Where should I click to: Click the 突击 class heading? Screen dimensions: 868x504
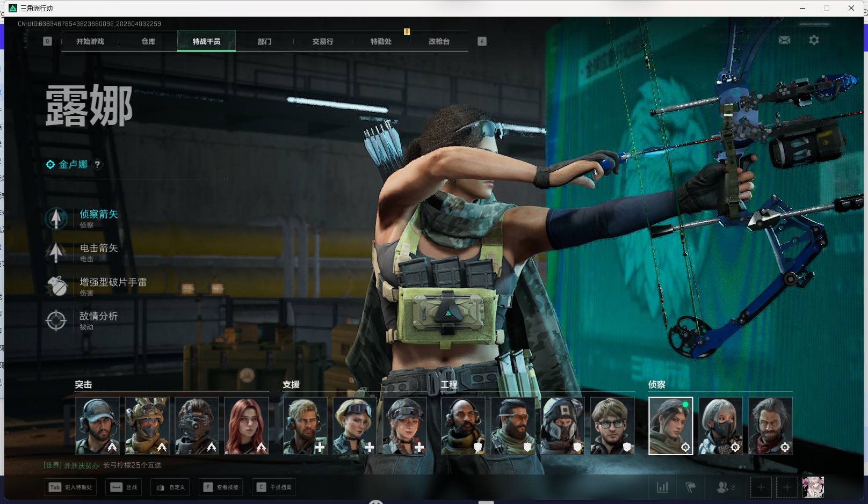(x=83, y=384)
